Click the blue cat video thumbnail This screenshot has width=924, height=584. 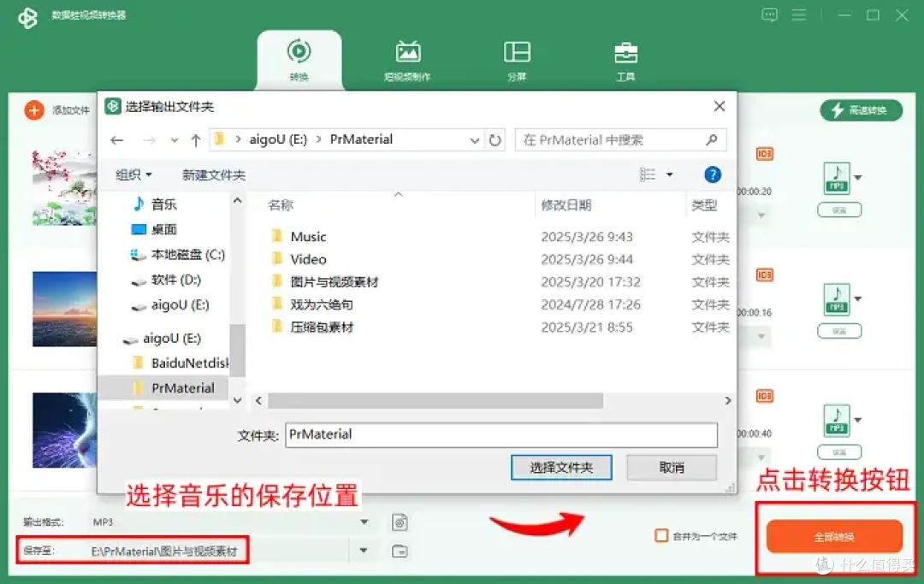coord(64,430)
